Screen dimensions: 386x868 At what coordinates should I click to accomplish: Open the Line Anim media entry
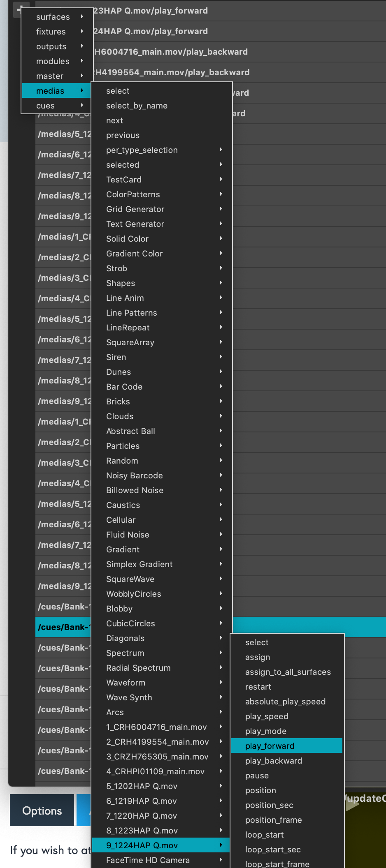click(162, 298)
